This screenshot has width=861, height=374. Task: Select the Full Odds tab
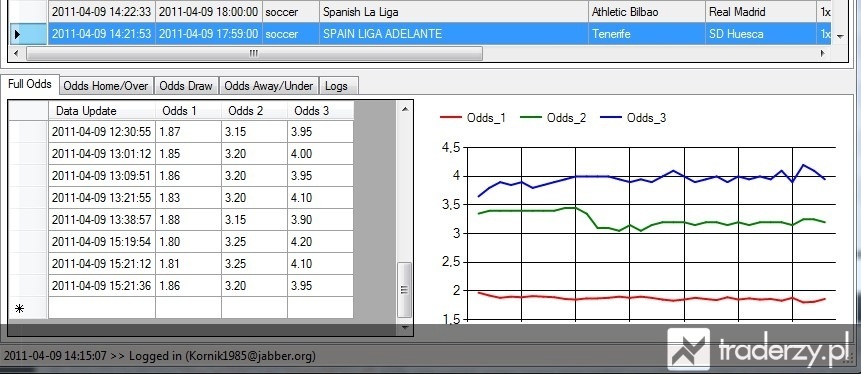30,85
